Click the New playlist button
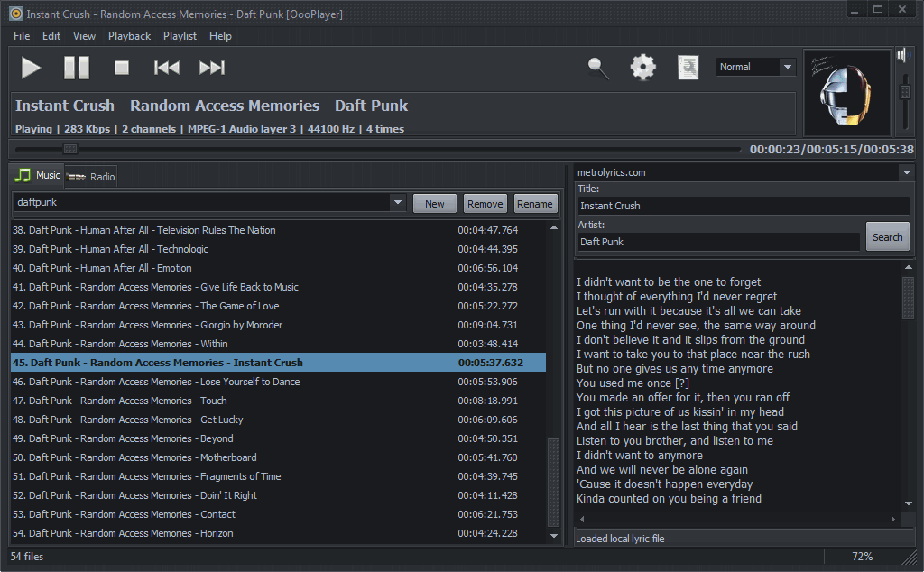 coord(434,204)
